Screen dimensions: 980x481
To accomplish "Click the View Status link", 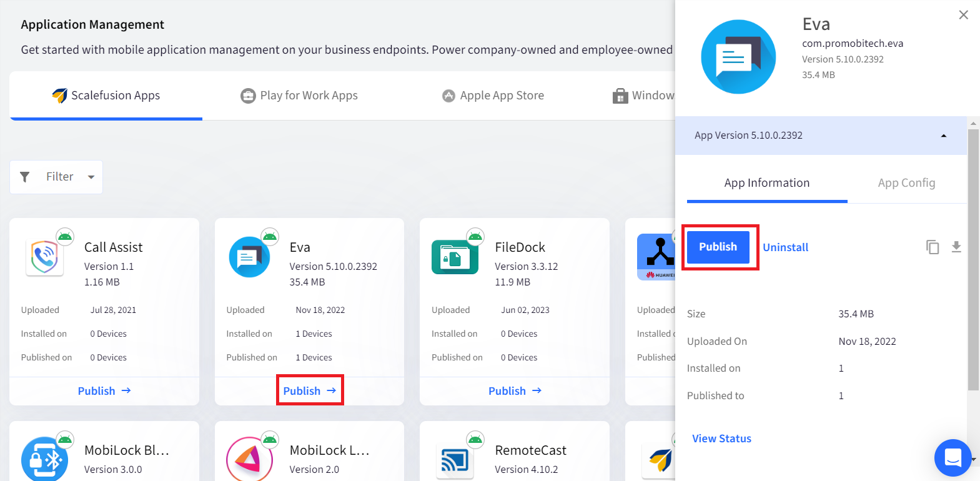I will click(x=721, y=439).
